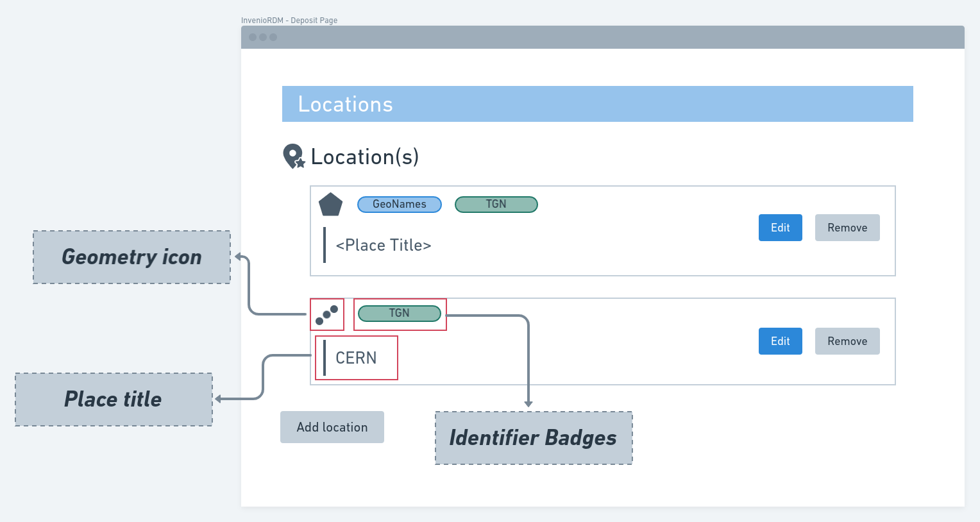The image size is (980, 522).
Task: Click the three-dots geometry icon in CERN card
Action: pyautogui.click(x=326, y=314)
